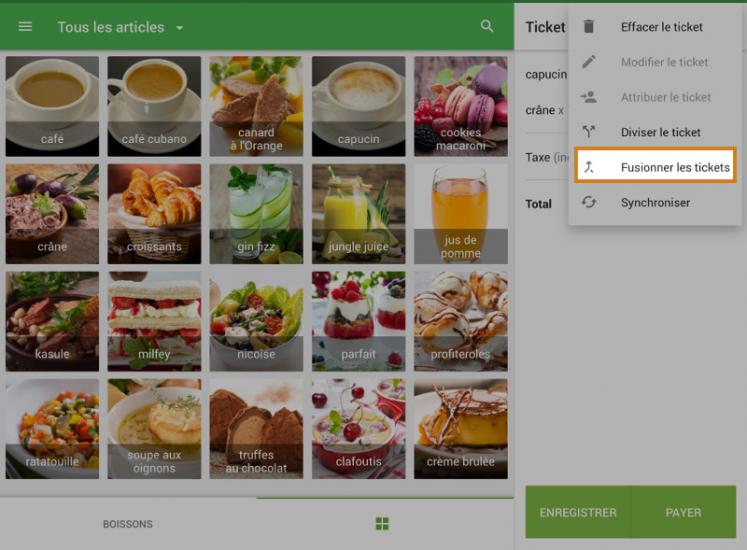747x550 pixels.
Task: Choose Attribuer le ticket menu entry
Action: [x=655, y=97]
